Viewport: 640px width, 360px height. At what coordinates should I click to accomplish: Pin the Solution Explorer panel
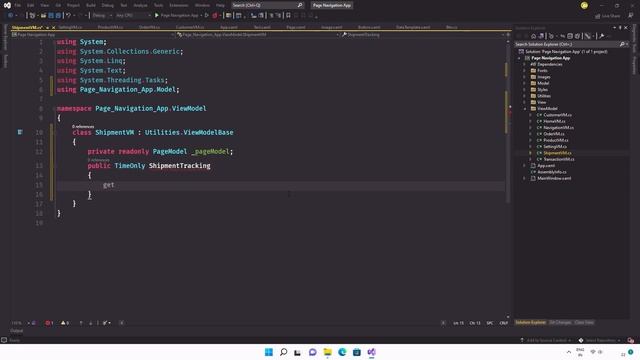(x=620, y=28)
